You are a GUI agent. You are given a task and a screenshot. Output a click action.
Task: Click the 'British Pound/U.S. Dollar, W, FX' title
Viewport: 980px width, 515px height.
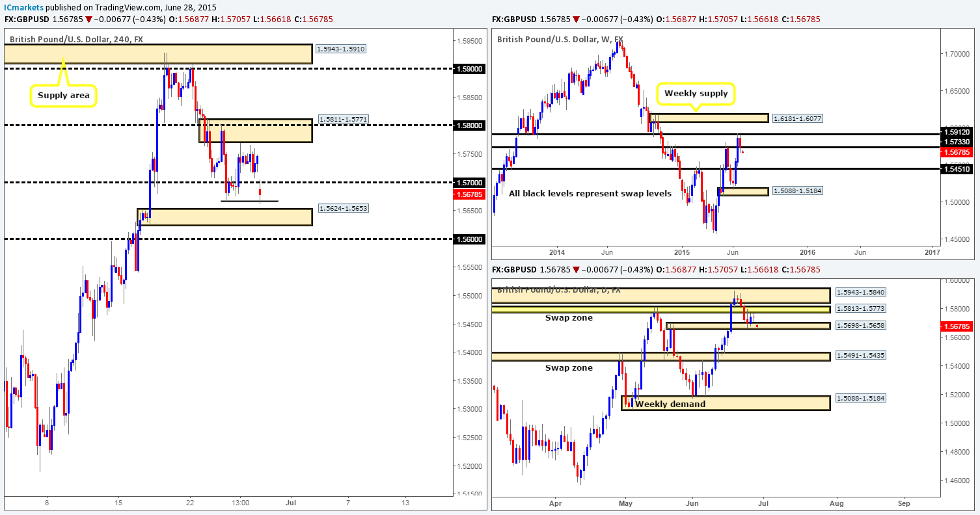click(562, 39)
